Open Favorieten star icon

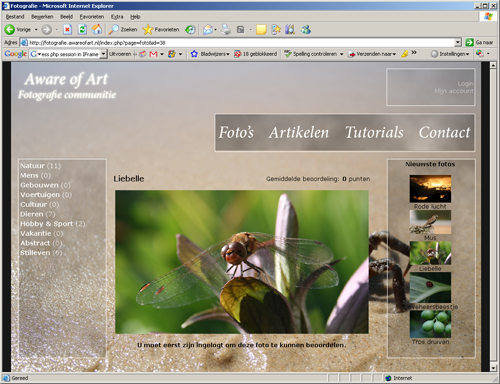tap(148, 30)
